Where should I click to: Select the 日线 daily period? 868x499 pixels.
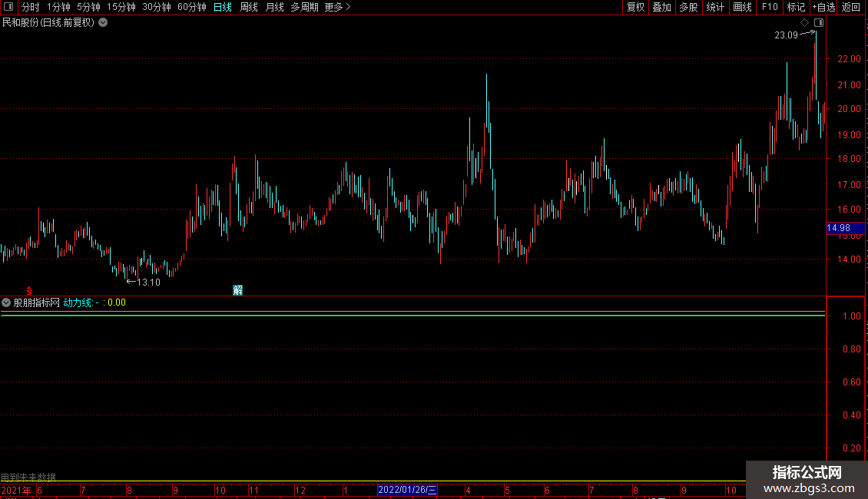click(x=223, y=7)
